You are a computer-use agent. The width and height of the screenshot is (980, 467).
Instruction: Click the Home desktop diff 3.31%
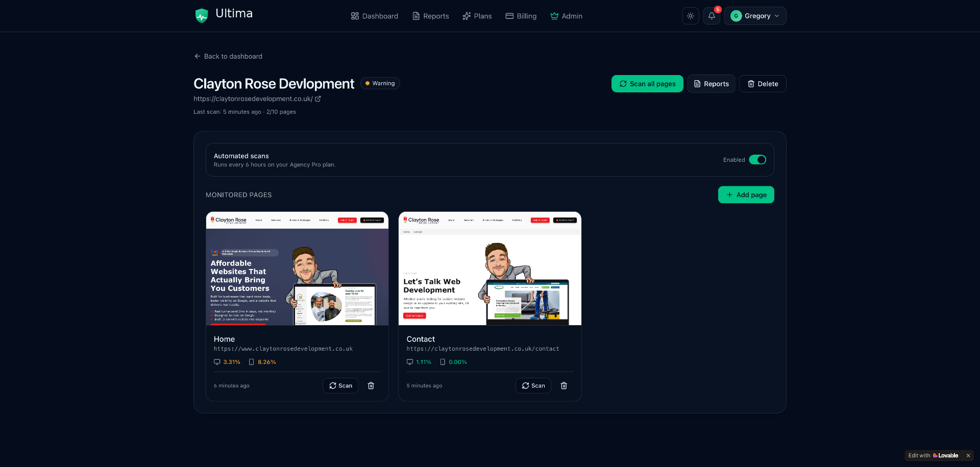pos(227,362)
